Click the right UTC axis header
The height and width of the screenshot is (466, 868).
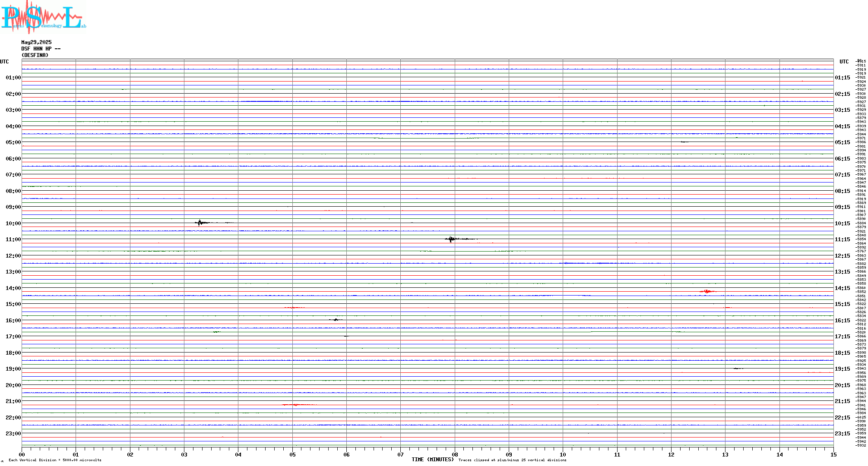(x=844, y=62)
